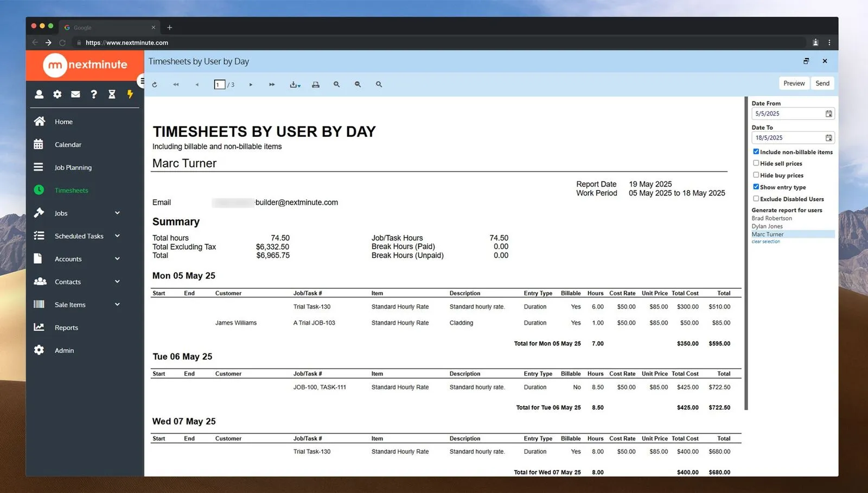The height and width of the screenshot is (493, 868).
Task: Zoom in on the report with the magnifier icon
Action: 337,84
